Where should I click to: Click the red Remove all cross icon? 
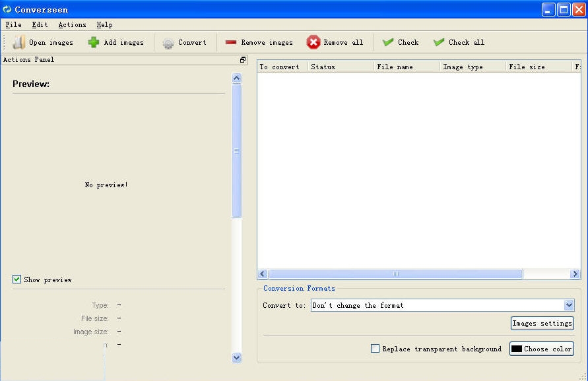pyautogui.click(x=313, y=42)
